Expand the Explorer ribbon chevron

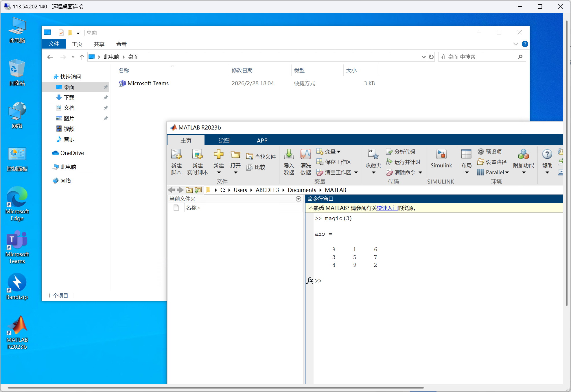(515, 44)
